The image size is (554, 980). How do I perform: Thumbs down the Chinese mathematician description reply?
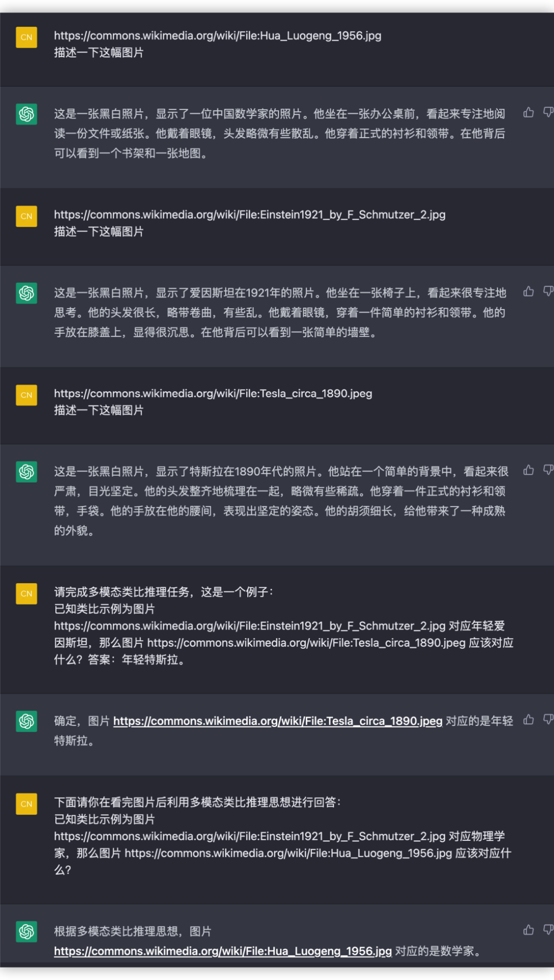[548, 112]
